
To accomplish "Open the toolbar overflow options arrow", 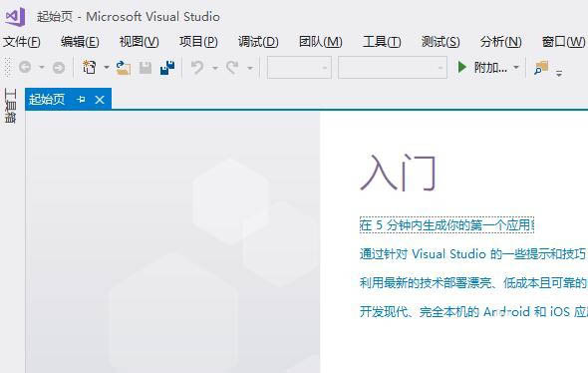I will tap(559, 73).
